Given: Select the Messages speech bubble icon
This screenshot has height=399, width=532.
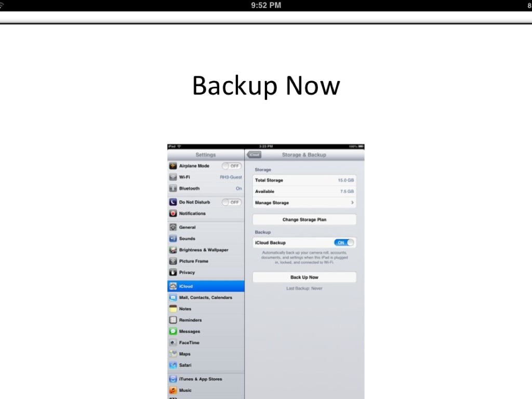Looking at the screenshot, I should coord(173,331).
